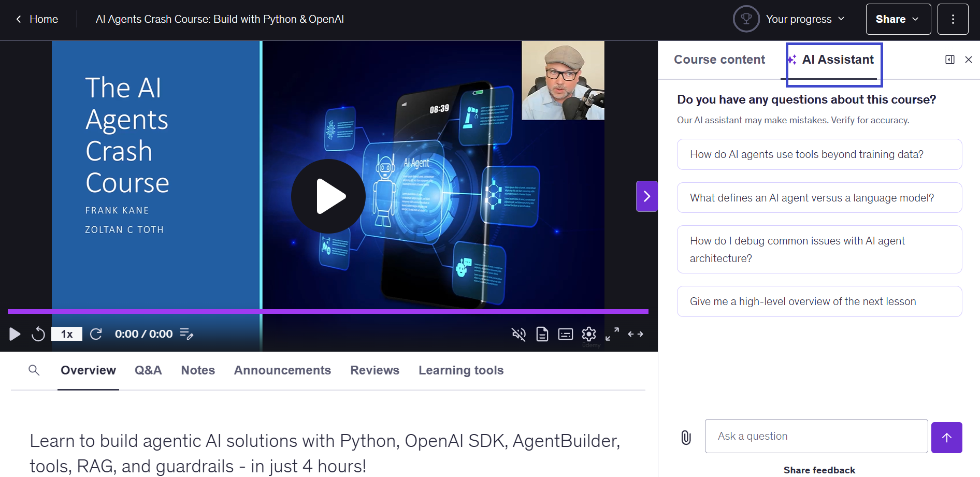This screenshot has height=477, width=980.
Task: Unmute the video volume
Action: [518, 334]
